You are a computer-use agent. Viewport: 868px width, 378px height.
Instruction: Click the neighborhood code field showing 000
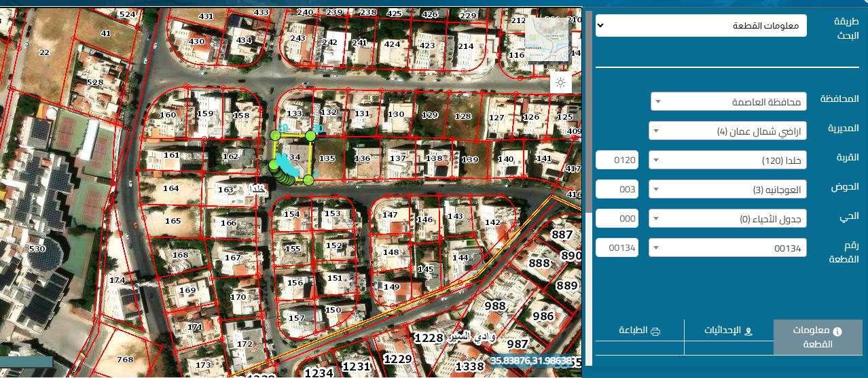617,218
